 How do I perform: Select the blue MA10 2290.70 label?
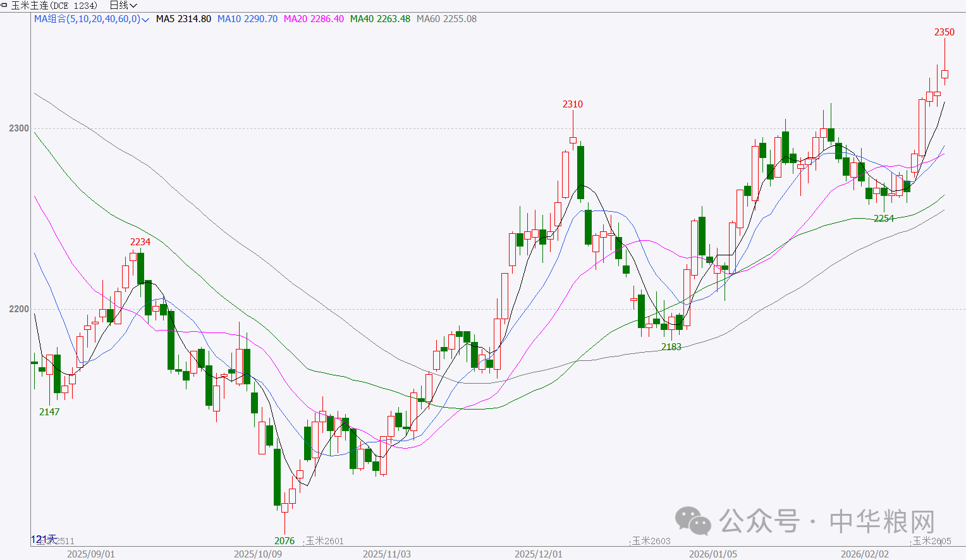(x=247, y=19)
